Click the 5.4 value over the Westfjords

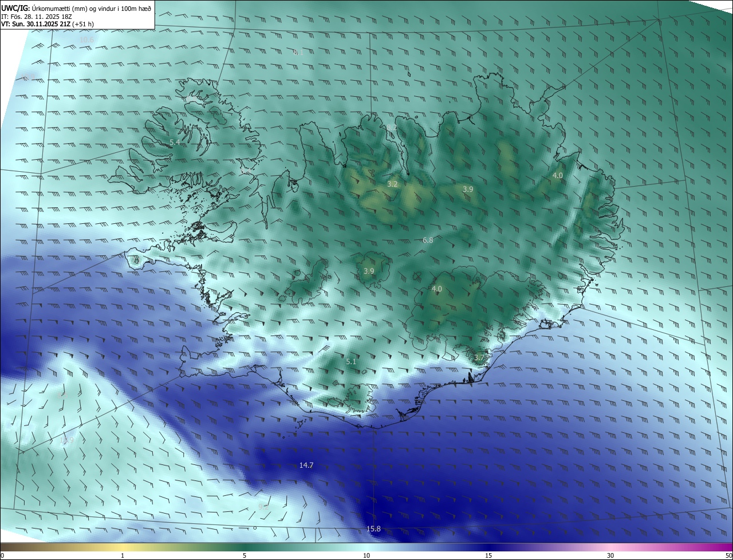coord(175,142)
